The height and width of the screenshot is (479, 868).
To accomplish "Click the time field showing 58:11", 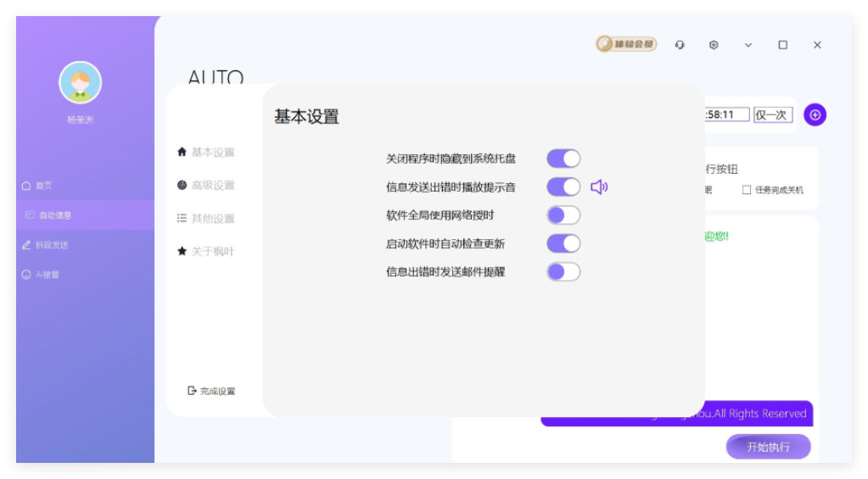I will (x=727, y=114).
